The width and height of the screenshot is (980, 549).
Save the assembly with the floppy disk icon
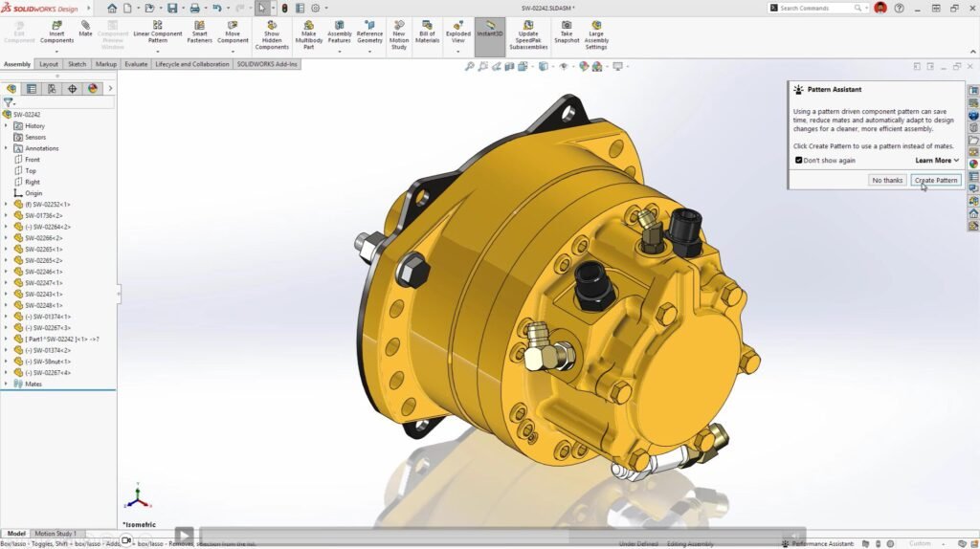(172, 8)
